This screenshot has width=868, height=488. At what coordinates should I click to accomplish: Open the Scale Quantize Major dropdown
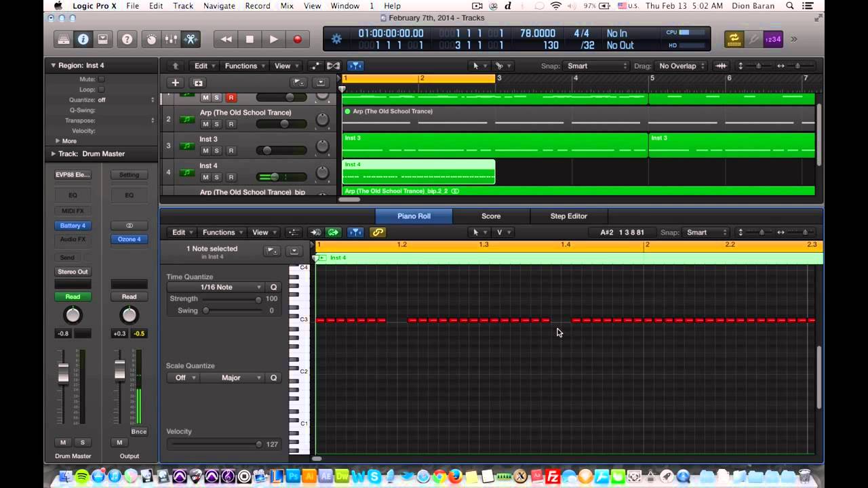(x=233, y=378)
